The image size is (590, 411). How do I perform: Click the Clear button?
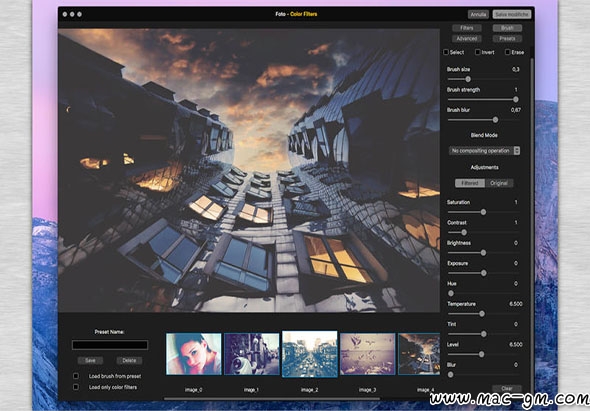coord(507,388)
